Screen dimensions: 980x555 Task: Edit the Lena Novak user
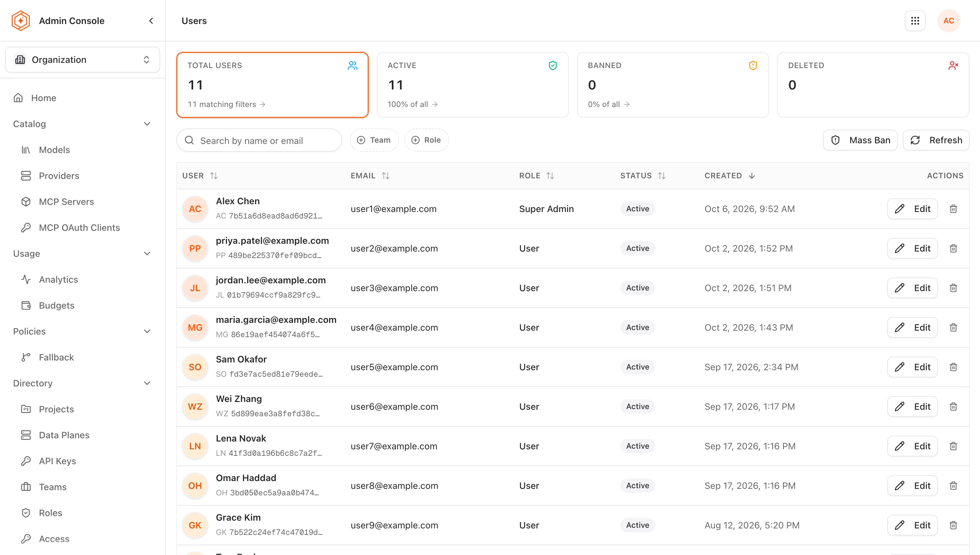click(912, 446)
